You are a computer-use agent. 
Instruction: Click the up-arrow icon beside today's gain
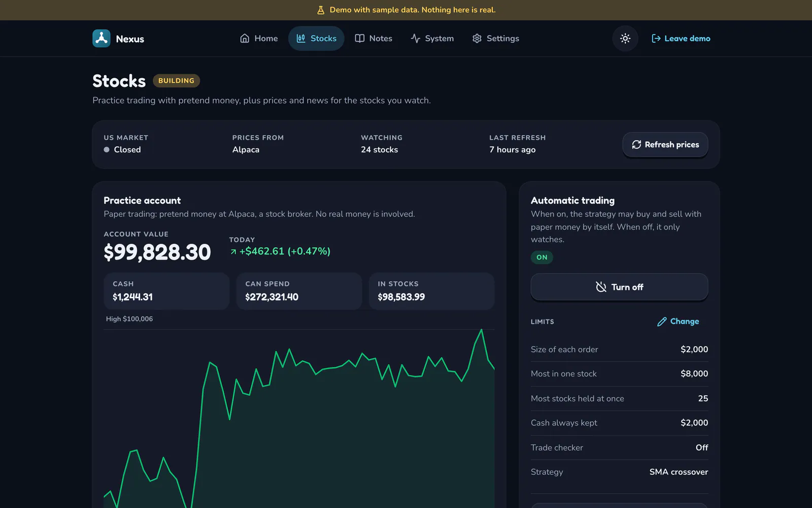pos(233,251)
